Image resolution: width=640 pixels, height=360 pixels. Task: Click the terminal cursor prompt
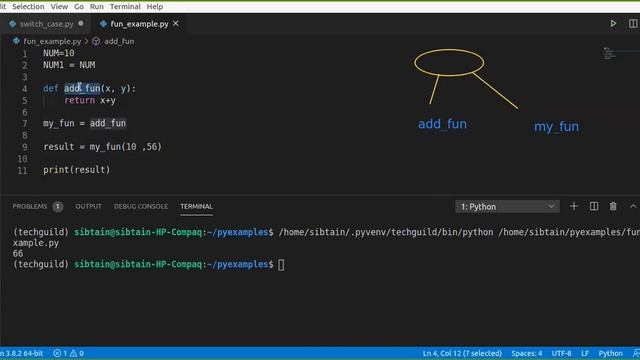281,264
